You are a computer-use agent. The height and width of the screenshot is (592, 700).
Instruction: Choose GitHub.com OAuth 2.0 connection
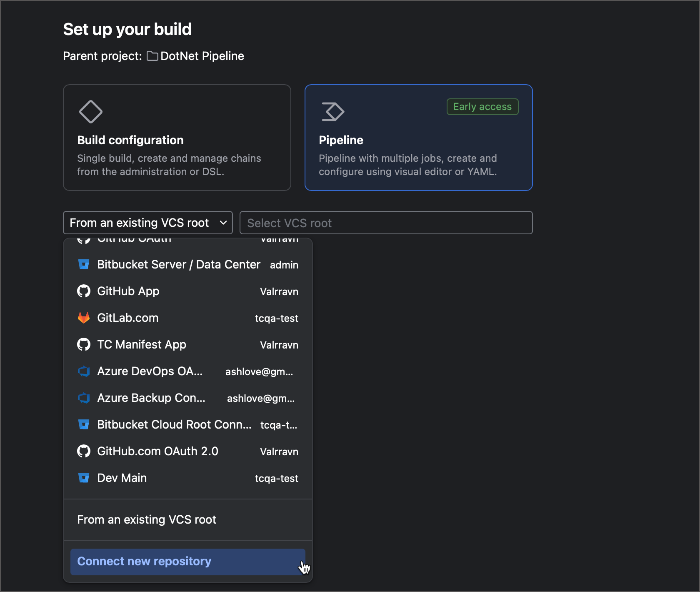[x=157, y=451]
